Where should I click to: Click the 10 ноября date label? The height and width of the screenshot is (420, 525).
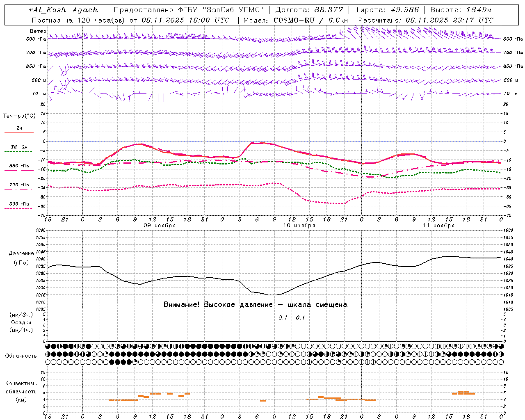[299, 226]
